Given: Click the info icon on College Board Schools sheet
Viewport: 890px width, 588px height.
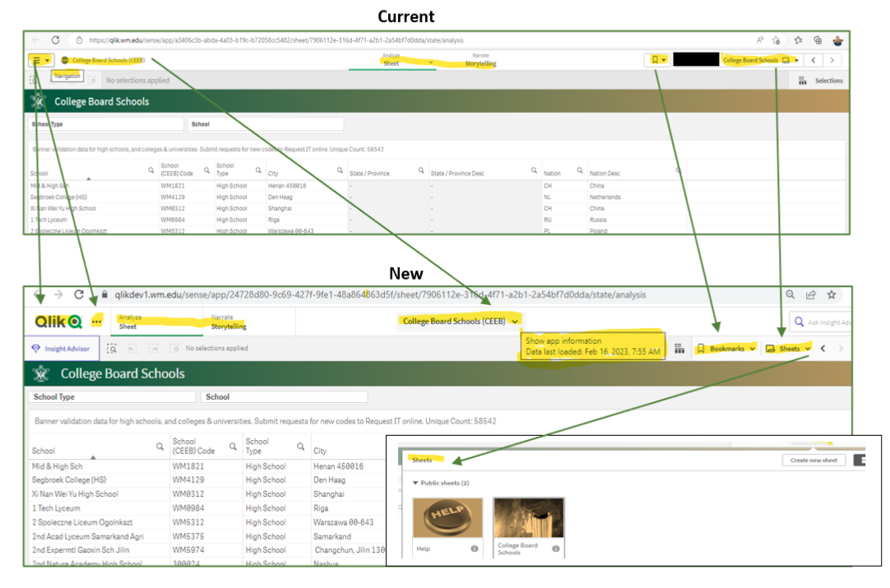Looking at the screenshot, I should [556, 549].
